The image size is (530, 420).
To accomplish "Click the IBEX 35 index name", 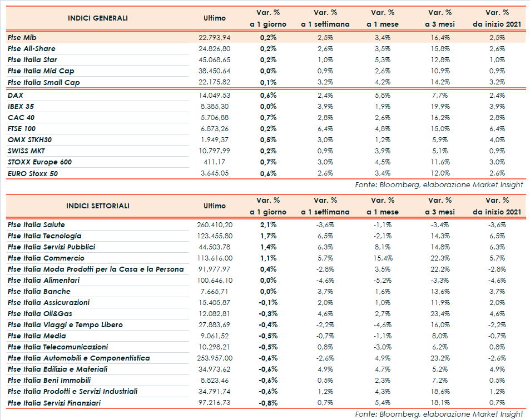I will point(21,106).
